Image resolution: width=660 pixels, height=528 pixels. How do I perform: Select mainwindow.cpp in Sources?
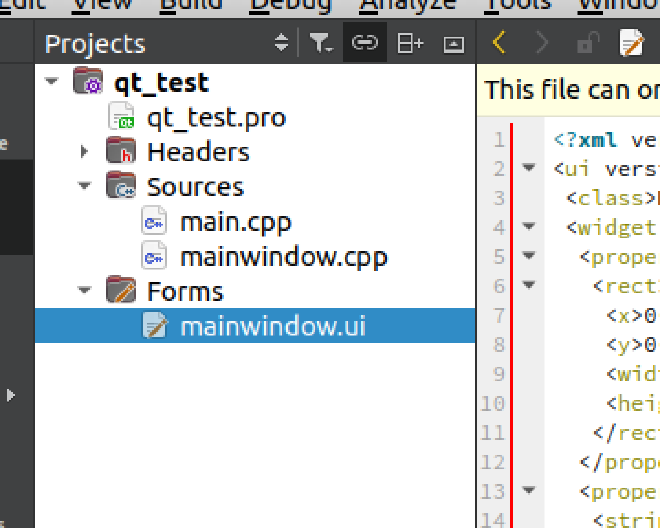(283, 257)
